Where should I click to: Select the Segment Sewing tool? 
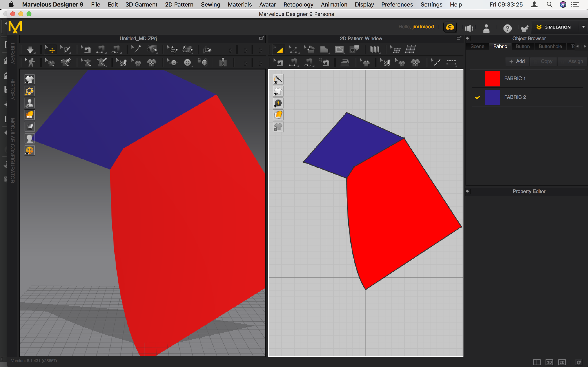[294, 62]
